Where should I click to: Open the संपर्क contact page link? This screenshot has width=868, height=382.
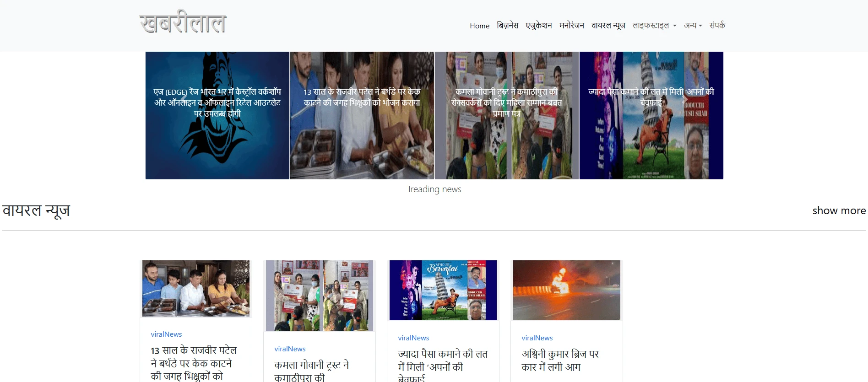pyautogui.click(x=717, y=26)
